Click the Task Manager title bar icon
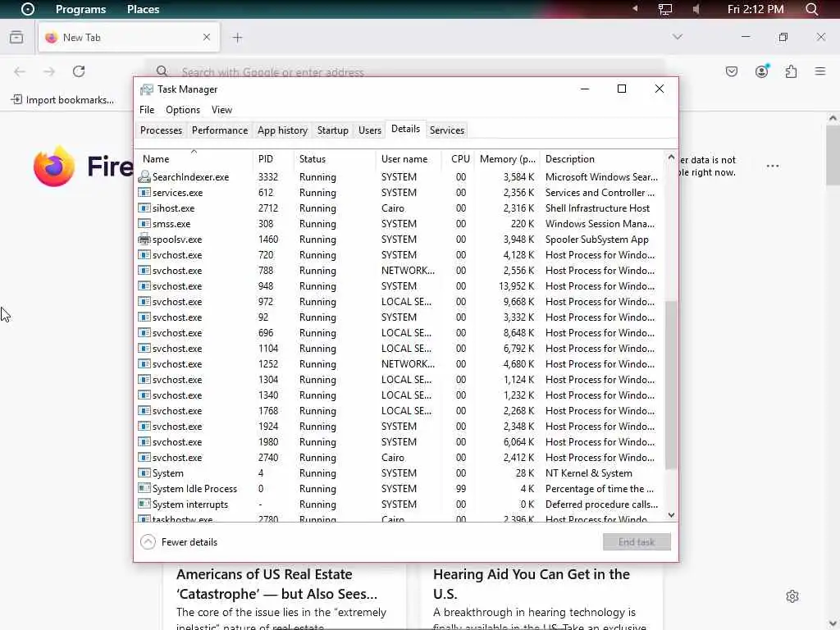This screenshot has height=630, width=840. tap(146, 89)
